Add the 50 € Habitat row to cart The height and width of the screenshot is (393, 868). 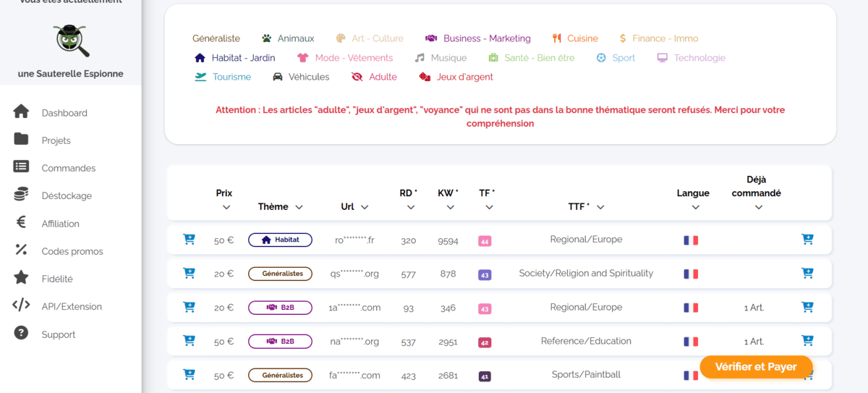pyautogui.click(x=189, y=240)
